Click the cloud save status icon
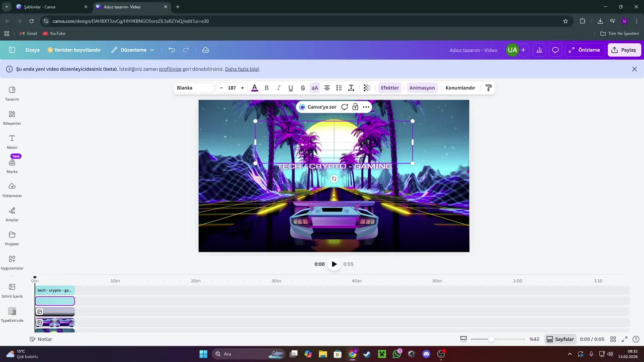 click(205, 50)
